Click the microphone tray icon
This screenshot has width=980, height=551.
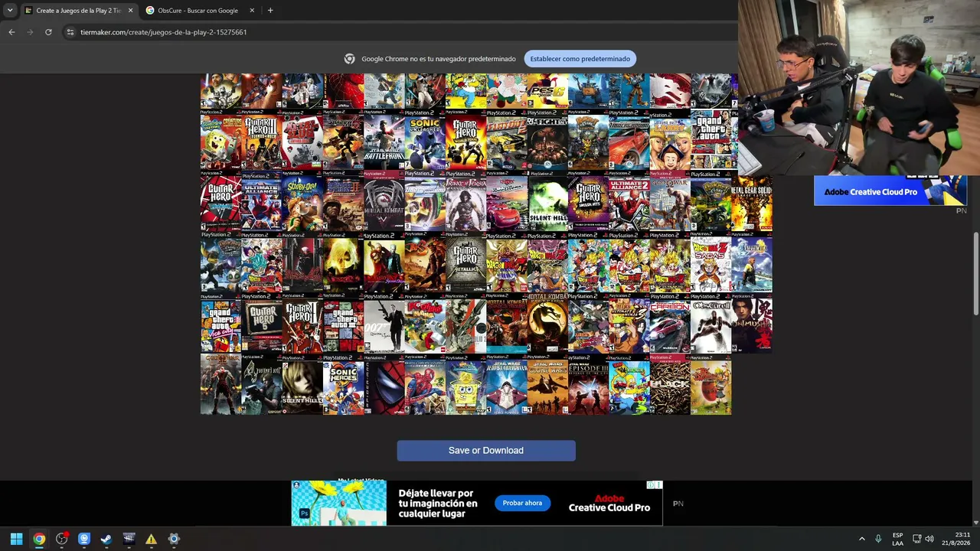pyautogui.click(x=878, y=539)
